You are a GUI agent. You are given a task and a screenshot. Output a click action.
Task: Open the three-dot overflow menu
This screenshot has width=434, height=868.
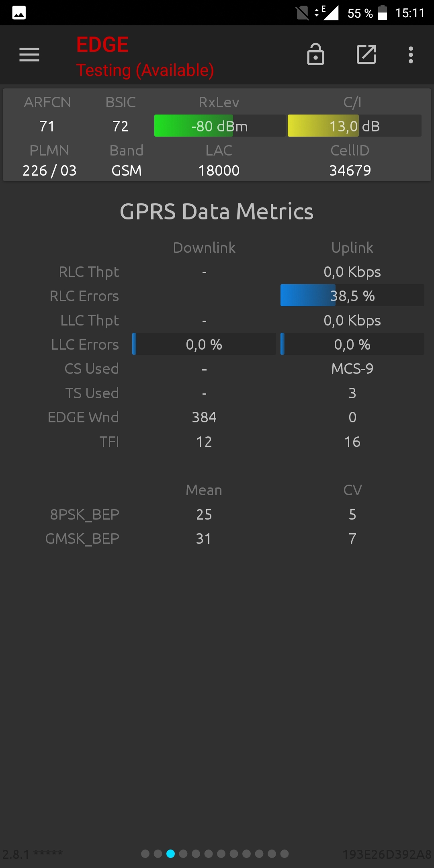coord(411,55)
